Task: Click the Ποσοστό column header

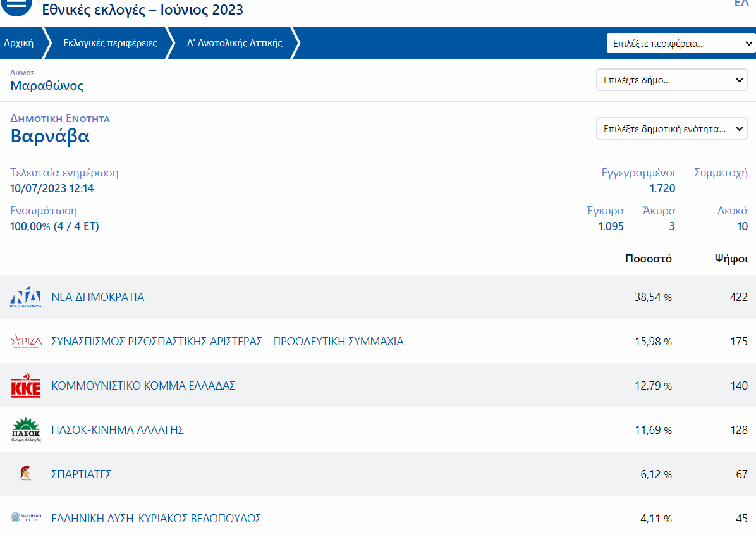Action: (649, 259)
